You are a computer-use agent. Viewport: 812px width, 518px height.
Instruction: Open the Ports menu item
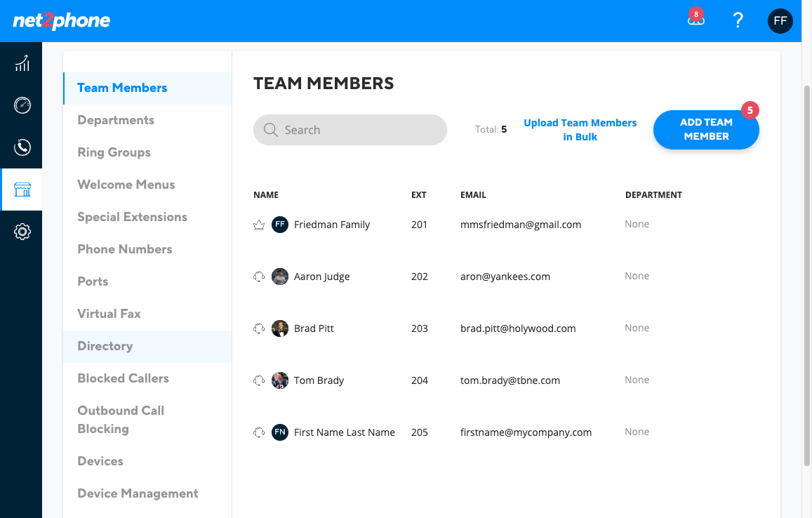pyautogui.click(x=147, y=281)
